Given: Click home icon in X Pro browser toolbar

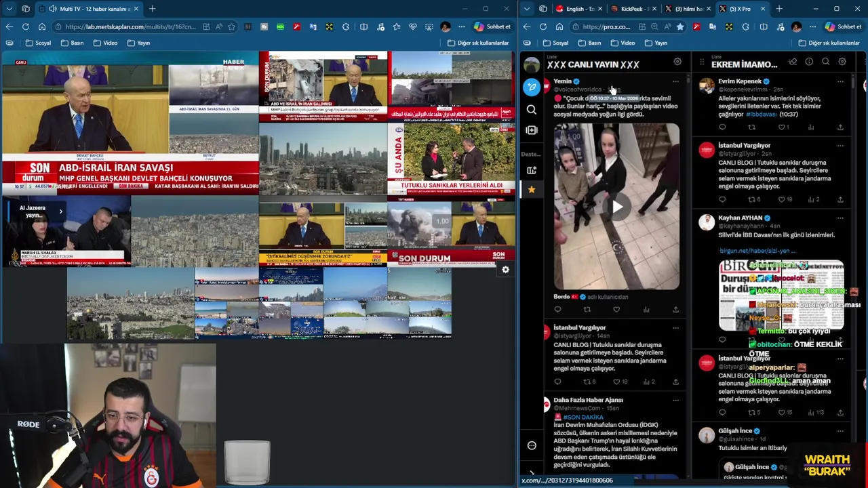Looking at the screenshot, I should pyautogui.click(x=559, y=26).
